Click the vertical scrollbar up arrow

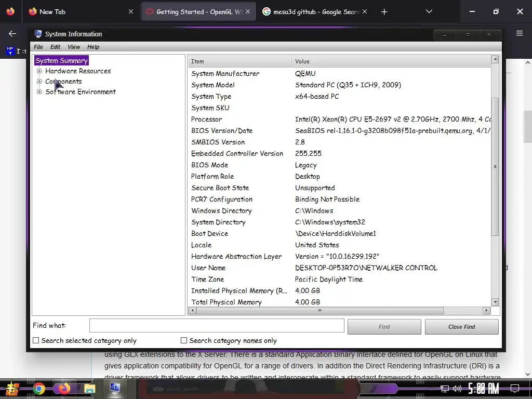495,60
